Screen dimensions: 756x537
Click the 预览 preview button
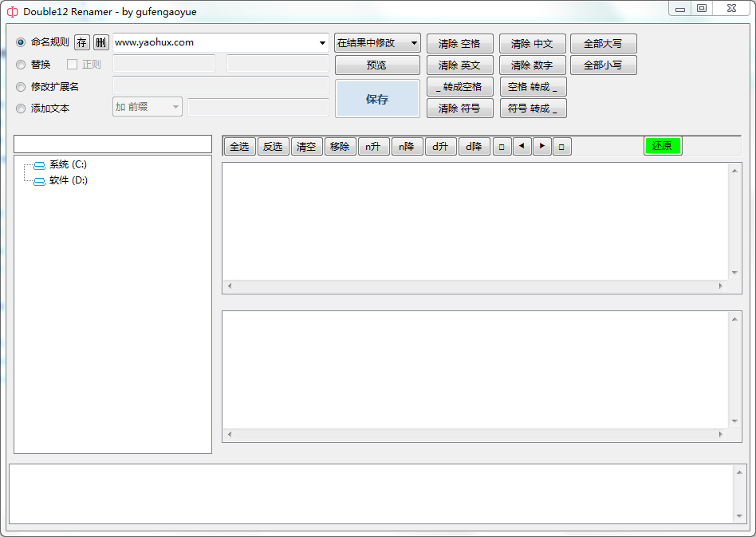[x=376, y=65]
